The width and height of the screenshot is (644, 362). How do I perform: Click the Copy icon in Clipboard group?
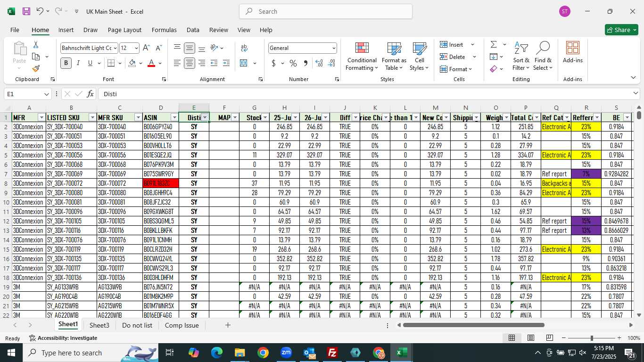click(x=36, y=57)
